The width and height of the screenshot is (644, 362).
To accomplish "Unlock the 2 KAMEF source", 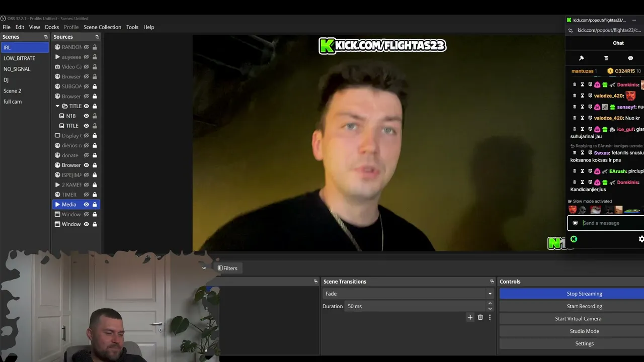I will pyautogui.click(x=95, y=185).
